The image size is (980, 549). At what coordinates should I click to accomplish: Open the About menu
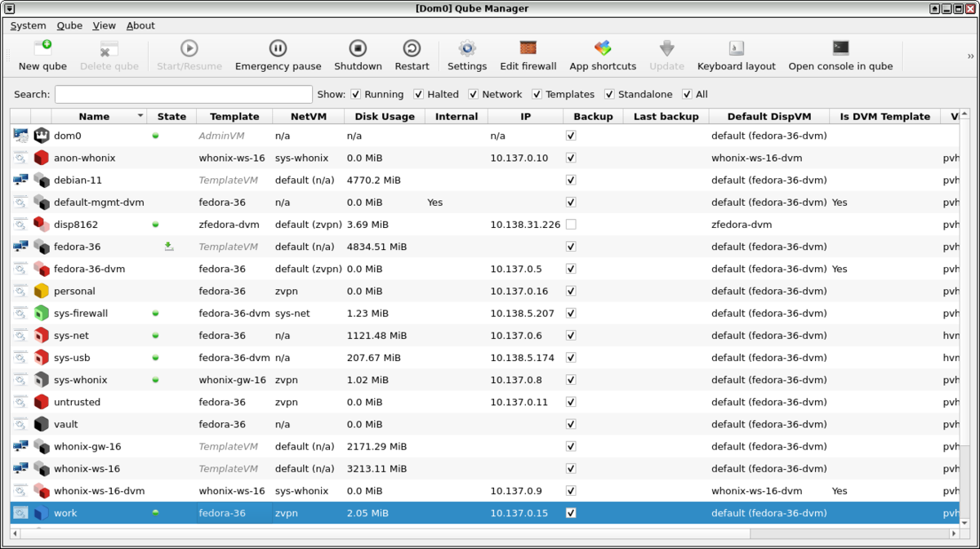tap(140, 25)
